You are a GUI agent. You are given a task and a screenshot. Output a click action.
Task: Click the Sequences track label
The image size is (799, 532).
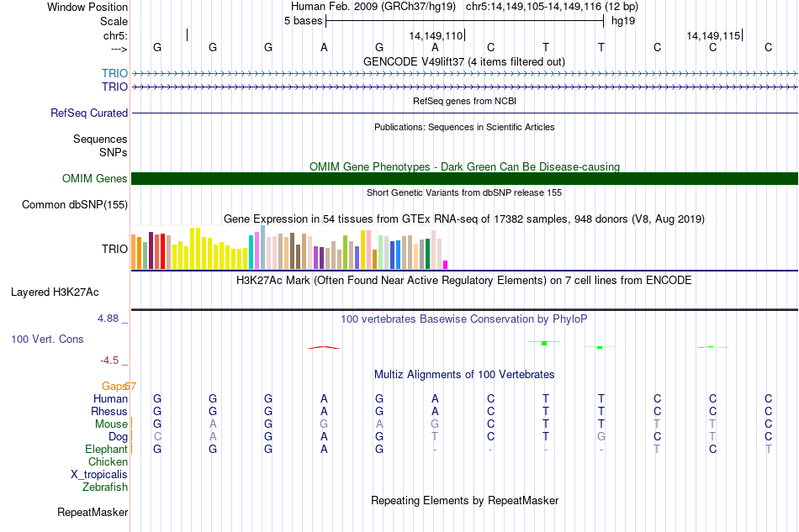tap(100, 139)
